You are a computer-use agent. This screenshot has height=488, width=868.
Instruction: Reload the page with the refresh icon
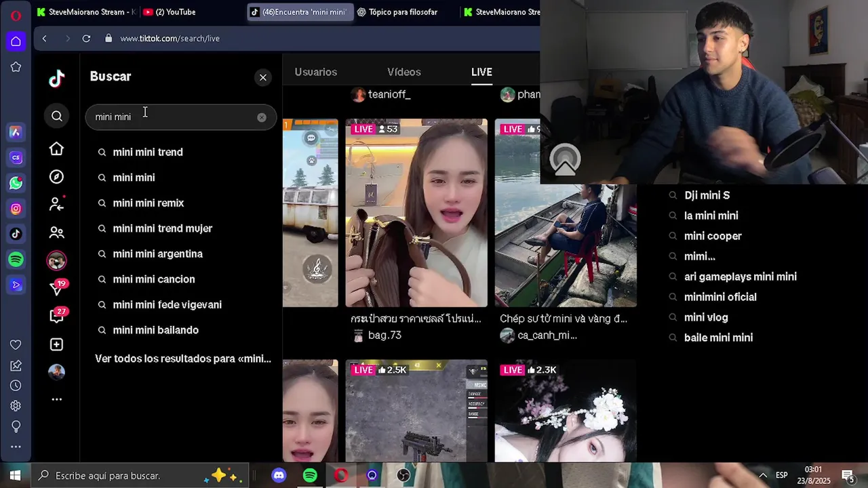[x=86, y=39]
